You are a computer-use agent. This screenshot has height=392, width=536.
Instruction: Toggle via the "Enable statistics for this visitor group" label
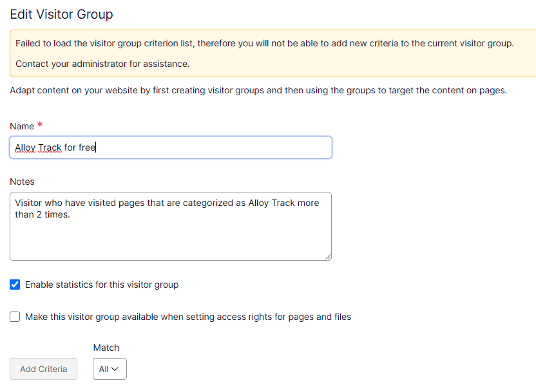coord(102,285)
